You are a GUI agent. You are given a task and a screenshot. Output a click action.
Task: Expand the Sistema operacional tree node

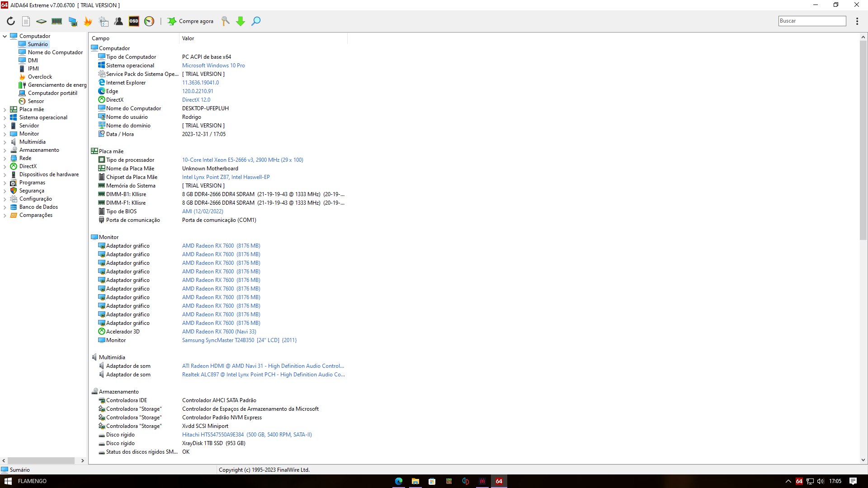click(5, 117)
